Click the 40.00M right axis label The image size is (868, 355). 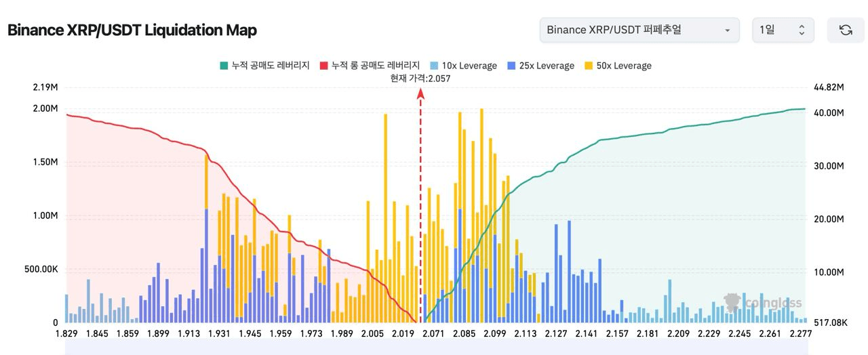[x=827, y=113]
